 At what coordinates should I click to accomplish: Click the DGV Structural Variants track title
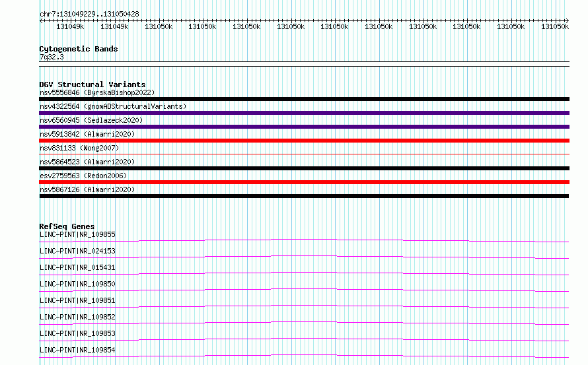click(92, 84)
